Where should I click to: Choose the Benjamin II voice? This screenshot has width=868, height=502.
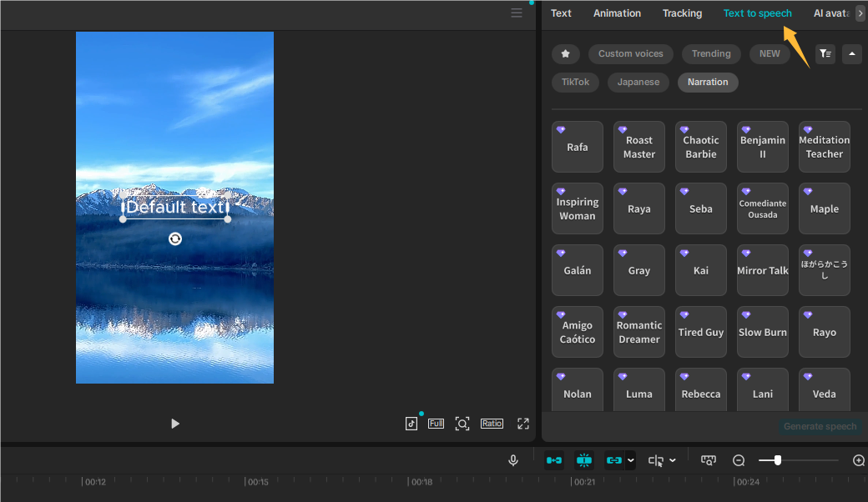click(x=763, y=147)
